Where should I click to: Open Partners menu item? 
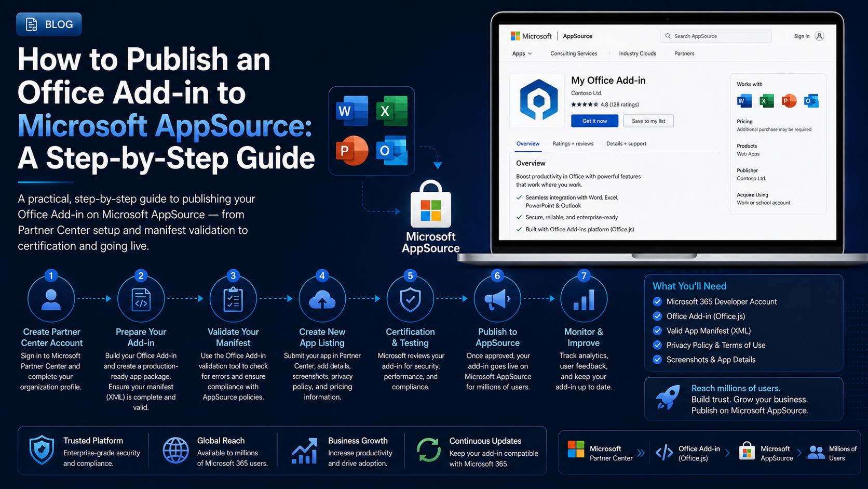pyautogui.click(x=684, y=54)
